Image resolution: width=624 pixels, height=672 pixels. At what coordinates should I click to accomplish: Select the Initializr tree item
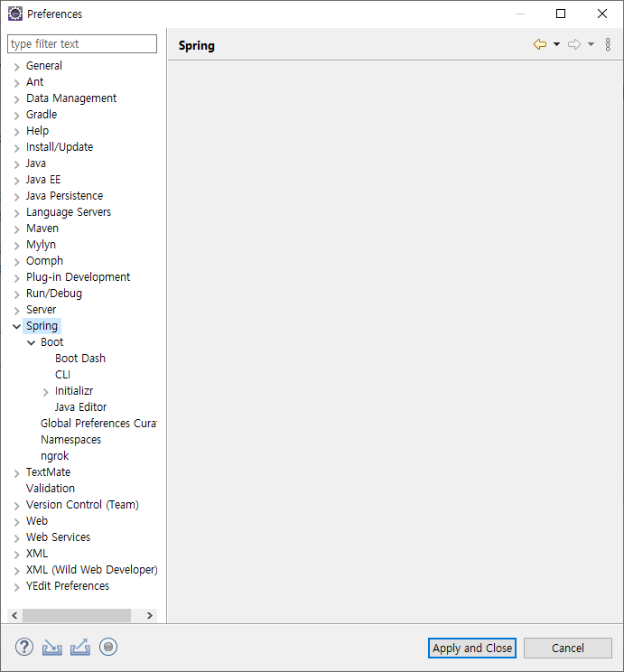pyautogui.click(x=74, y=391)
